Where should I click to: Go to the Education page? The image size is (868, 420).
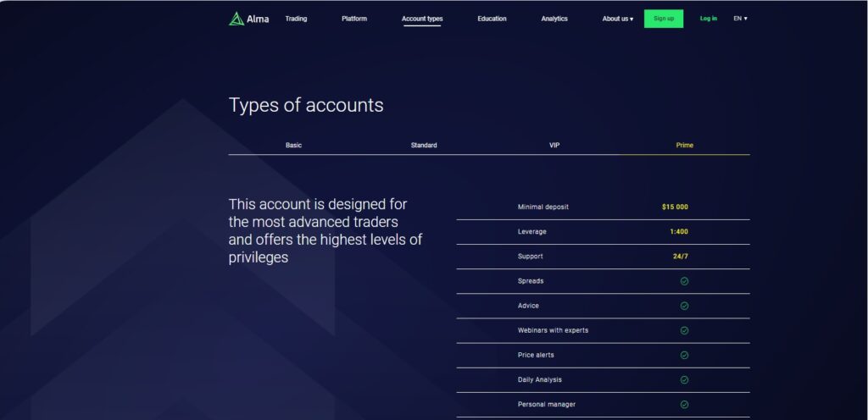(492, 19)
